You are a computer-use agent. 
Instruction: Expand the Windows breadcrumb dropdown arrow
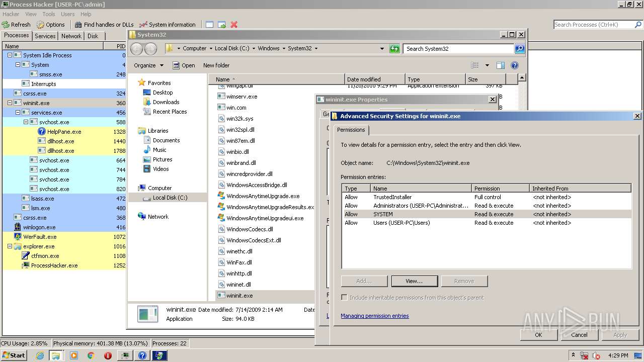tap(284, 49)
